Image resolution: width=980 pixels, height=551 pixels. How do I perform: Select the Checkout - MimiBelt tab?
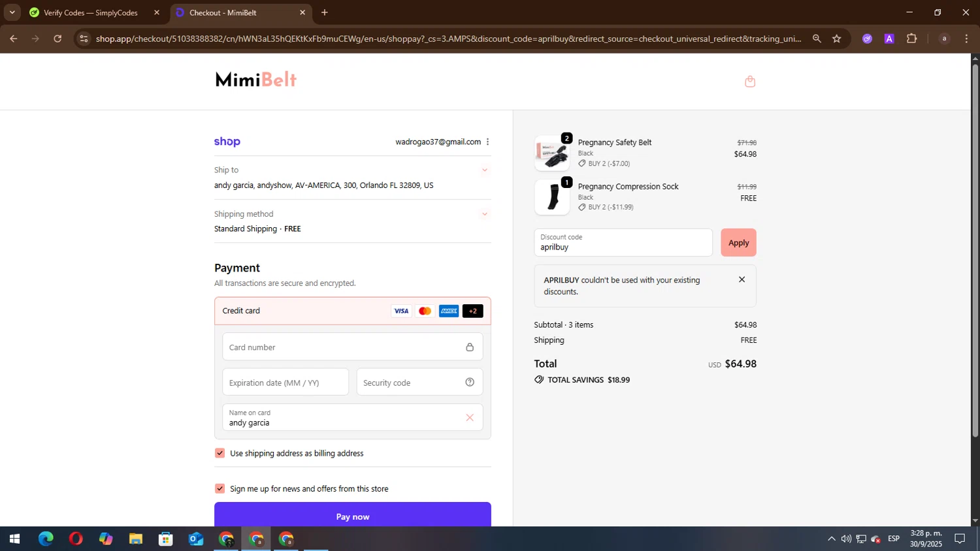[240, 12]
